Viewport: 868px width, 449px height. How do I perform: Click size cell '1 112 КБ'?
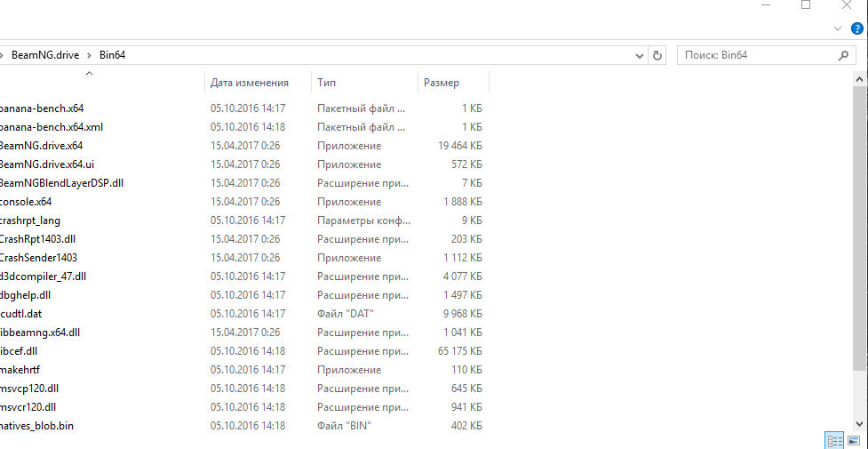tap(463, 258)
